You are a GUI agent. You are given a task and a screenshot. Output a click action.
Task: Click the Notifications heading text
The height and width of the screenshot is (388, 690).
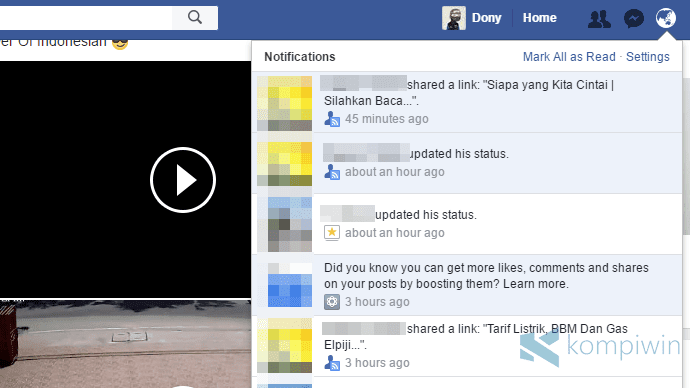300,57
